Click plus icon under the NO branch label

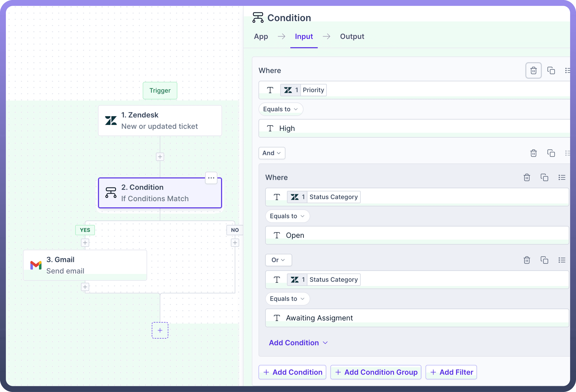[x=235, y=243]
